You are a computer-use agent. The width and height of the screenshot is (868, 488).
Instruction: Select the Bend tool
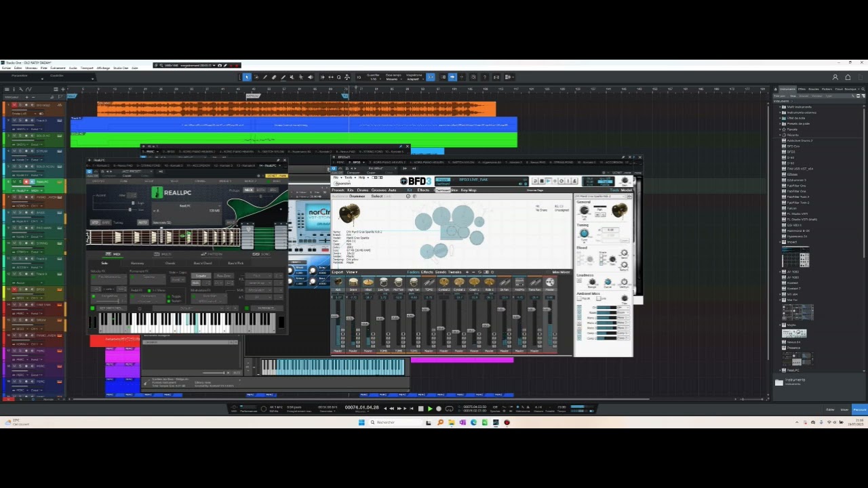302,77
